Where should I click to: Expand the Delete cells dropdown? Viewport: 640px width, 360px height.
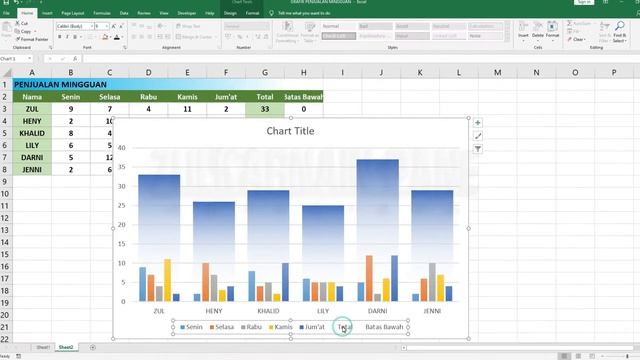[x=538, y=40]
